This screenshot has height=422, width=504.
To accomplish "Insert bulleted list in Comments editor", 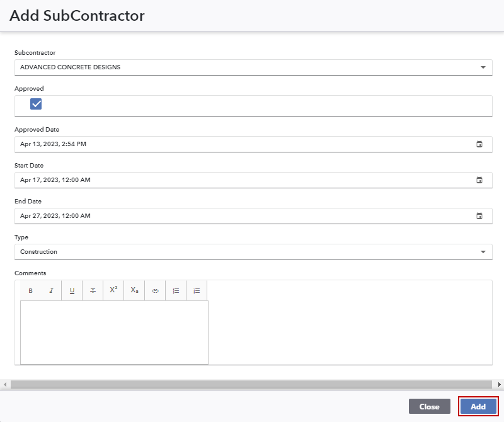I will click(x=176, y=290).
